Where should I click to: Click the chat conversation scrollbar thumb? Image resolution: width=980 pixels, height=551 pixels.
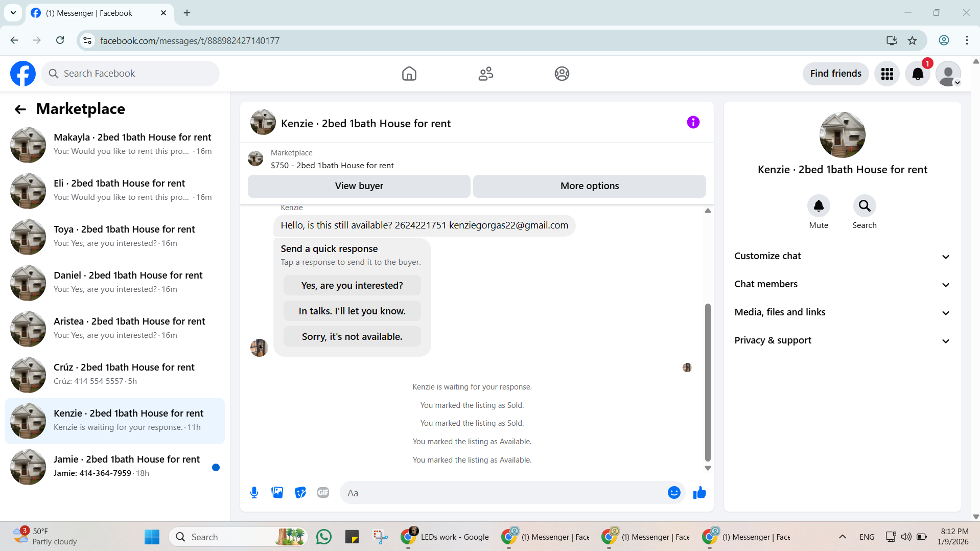tap(708, 382)
